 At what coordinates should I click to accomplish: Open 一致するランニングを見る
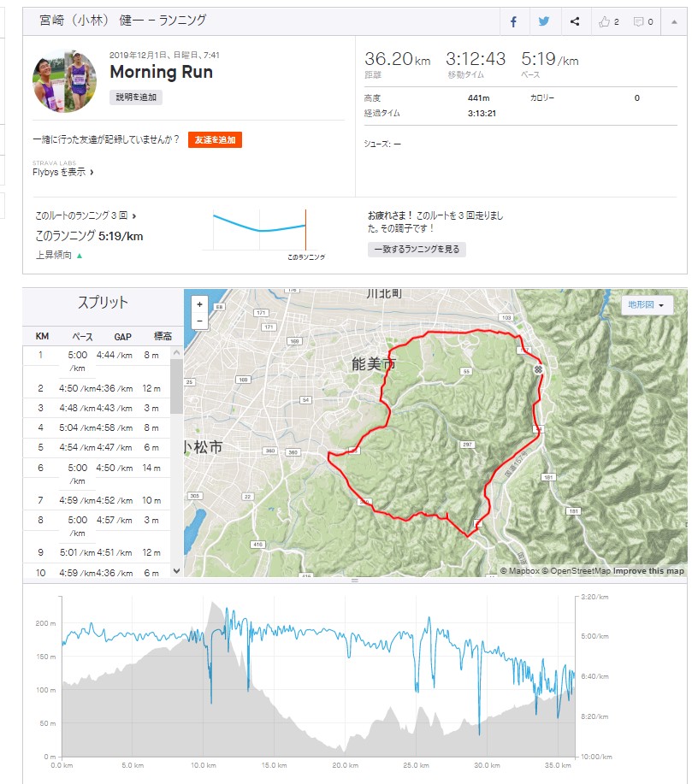417,250
